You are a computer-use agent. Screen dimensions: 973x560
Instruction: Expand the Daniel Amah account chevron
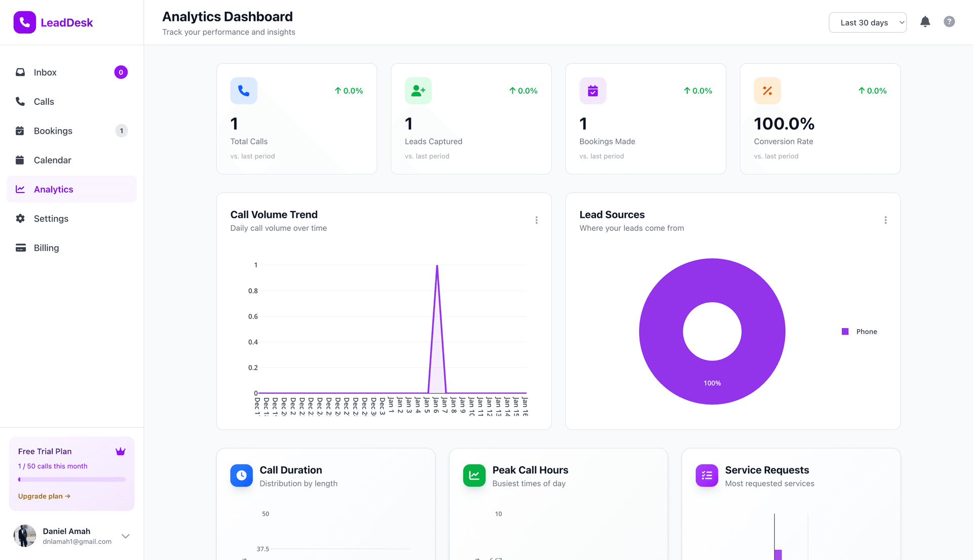tap(125, 536)
